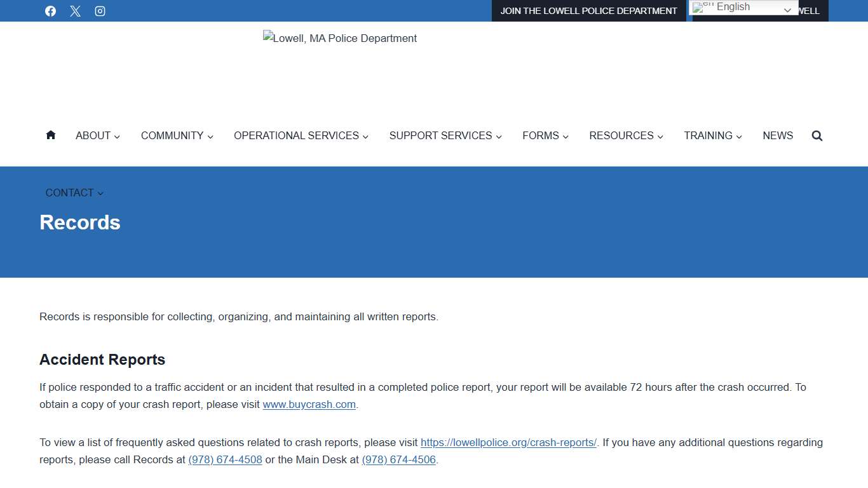Call Records via the (978) 674-4508 link
The width and height of the screenshot is (868, 488).
[225, 459]
